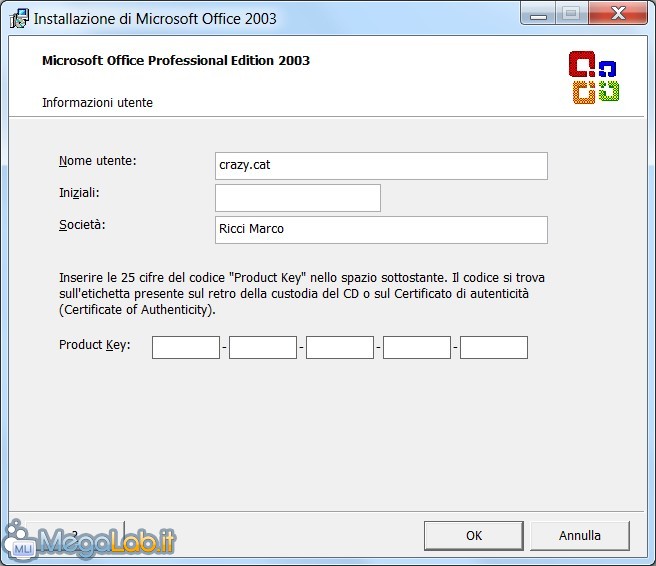Viewport: 656px width, 566px height.
Task: Click the installer icon in title bar
Action: [19, 18]
